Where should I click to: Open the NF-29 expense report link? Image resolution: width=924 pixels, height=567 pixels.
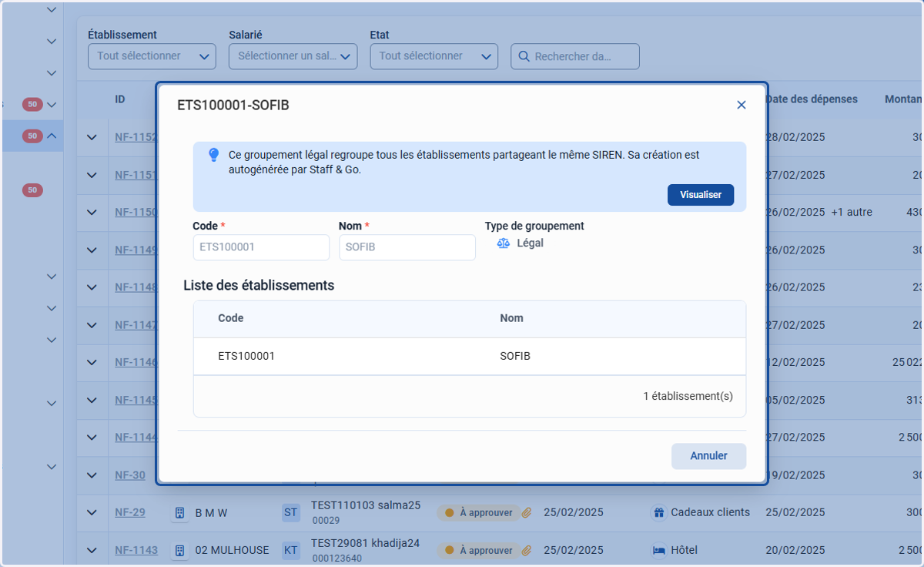click(129, 512)
